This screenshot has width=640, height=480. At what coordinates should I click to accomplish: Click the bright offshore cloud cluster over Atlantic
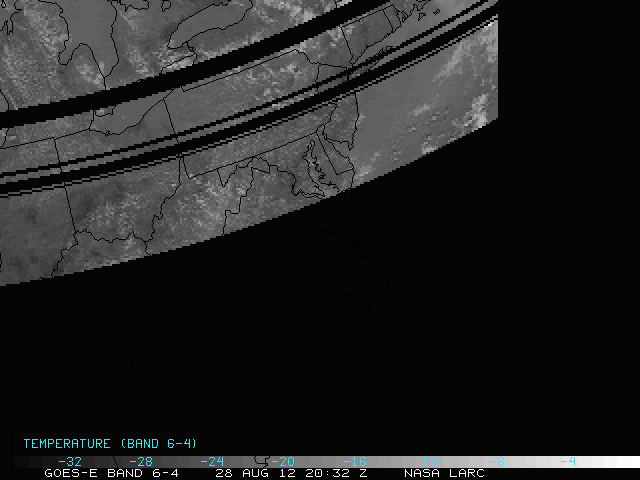click(478, 107)
